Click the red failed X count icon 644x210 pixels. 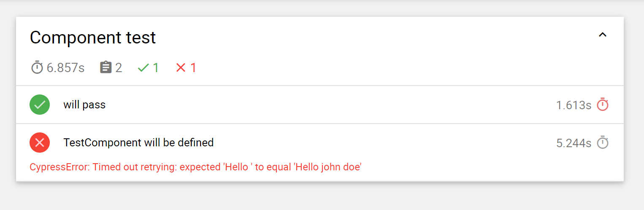[x=181, y=67]
